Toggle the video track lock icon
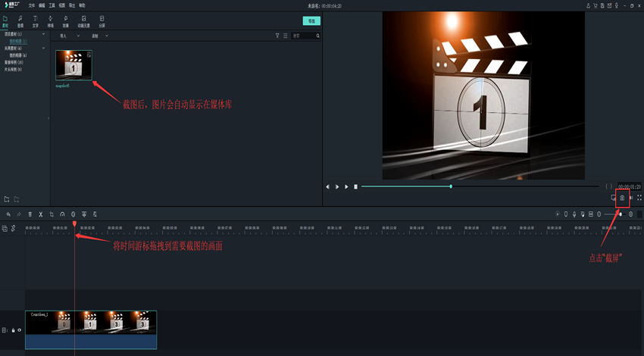Image resolution: width=644 pixels, height=356 pixels. pos(13,330)
